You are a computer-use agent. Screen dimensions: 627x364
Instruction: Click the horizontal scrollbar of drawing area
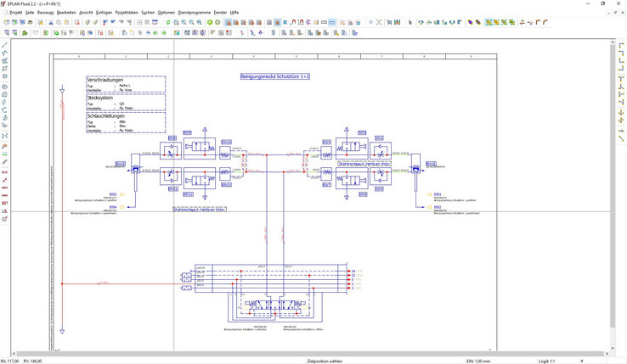[310, 354]
